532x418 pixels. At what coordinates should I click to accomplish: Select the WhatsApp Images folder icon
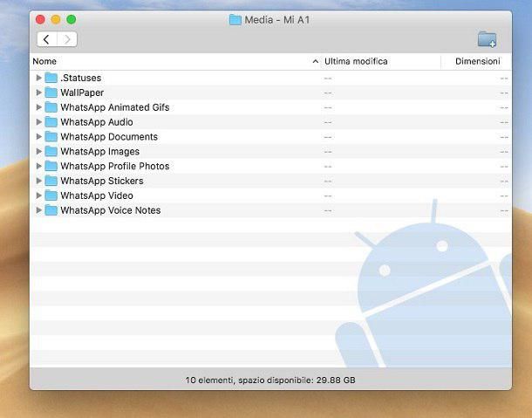point(51,152)
